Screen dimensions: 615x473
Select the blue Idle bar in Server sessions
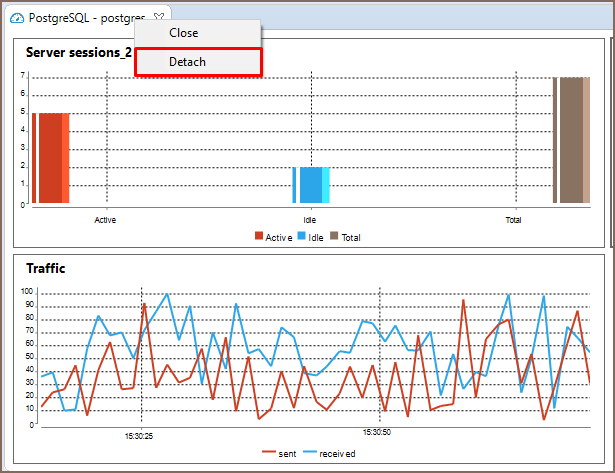point(311,185)
